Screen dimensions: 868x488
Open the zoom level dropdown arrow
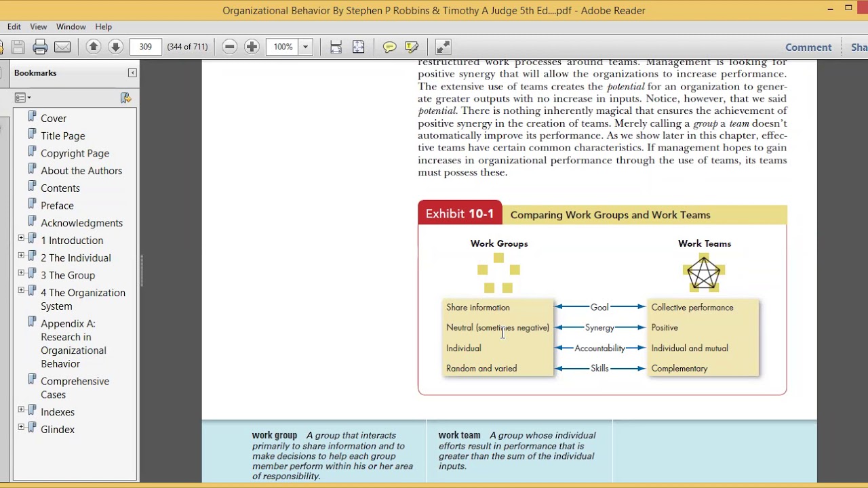coord(305,47)
